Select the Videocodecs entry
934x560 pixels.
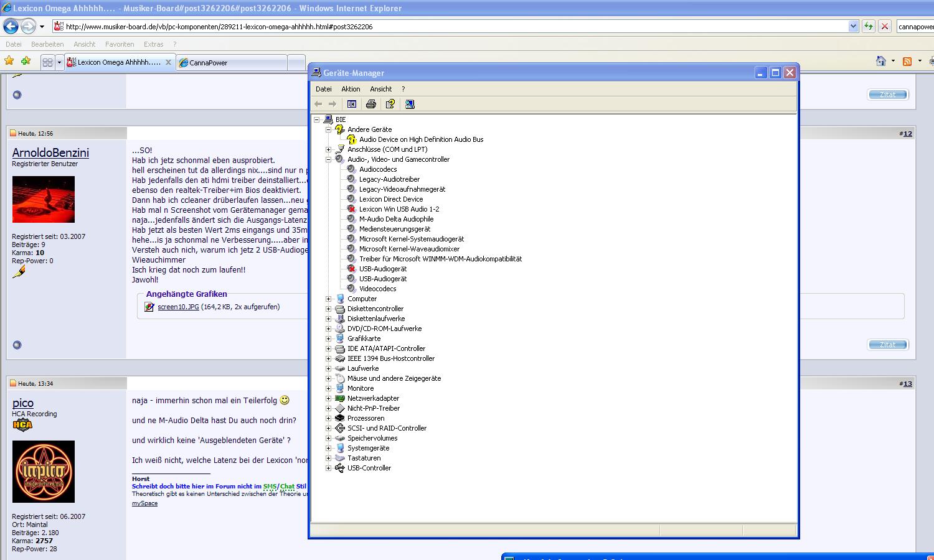coord(377,289)
